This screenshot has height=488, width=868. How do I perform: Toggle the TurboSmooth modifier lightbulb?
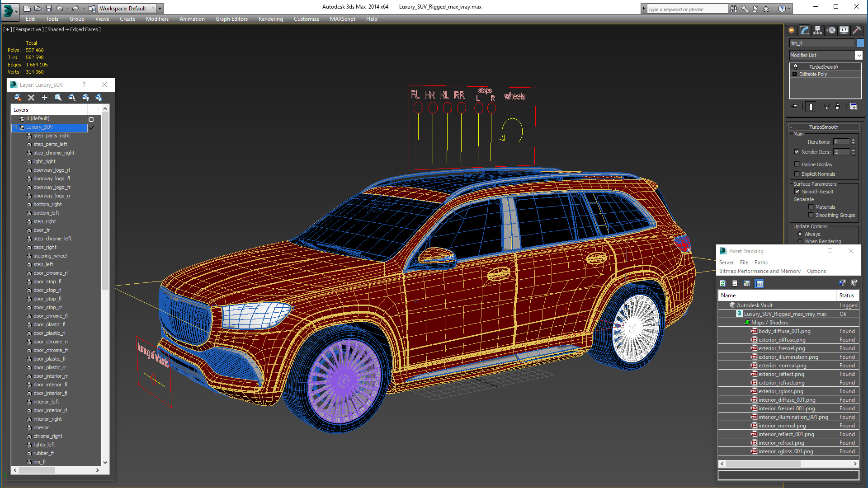(796, 67)
